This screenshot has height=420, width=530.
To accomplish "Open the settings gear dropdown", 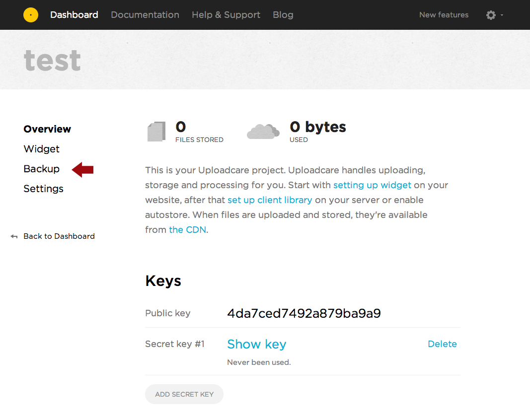I will point(494,15).
